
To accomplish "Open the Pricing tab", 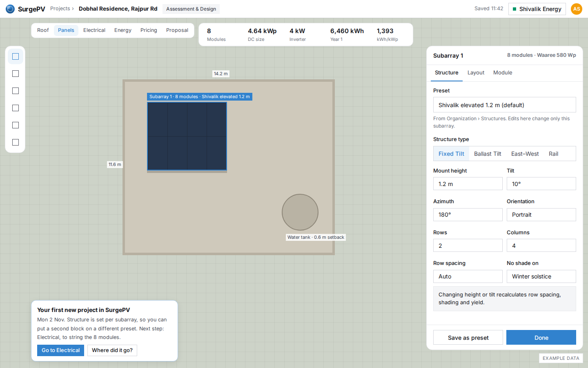I will tap(149, 30).
